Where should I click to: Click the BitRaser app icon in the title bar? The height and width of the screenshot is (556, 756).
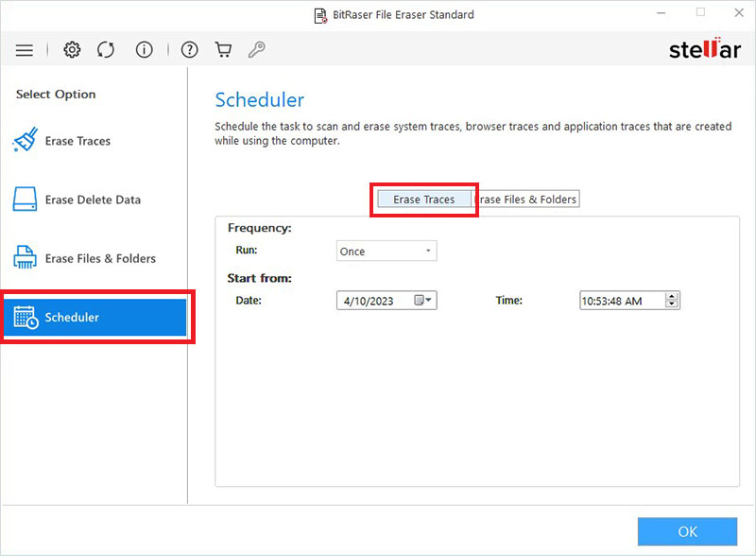(320, 15)
